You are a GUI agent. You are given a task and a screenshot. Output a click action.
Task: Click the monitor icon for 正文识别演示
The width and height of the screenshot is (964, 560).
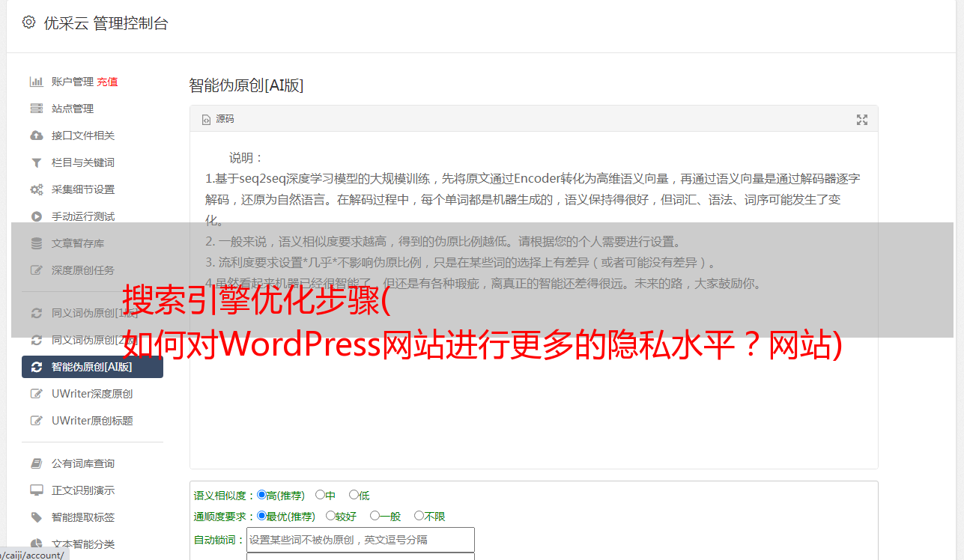[x=36, y=490]
